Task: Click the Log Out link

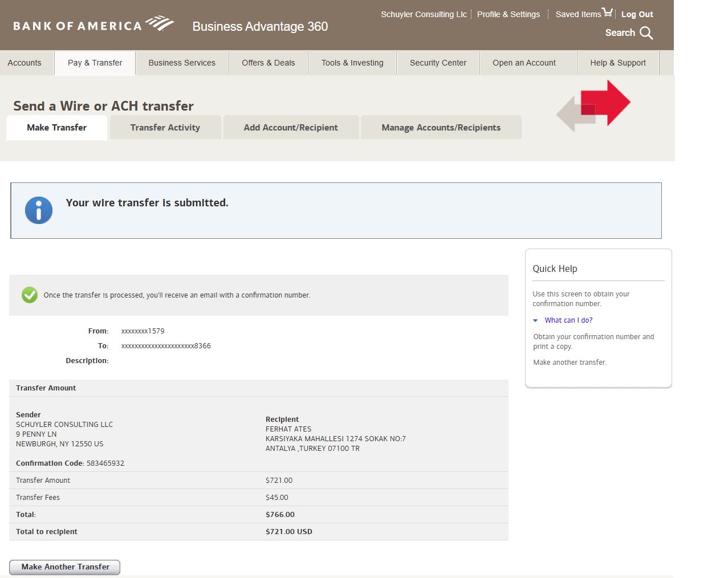Action: (x=637, y=14)
